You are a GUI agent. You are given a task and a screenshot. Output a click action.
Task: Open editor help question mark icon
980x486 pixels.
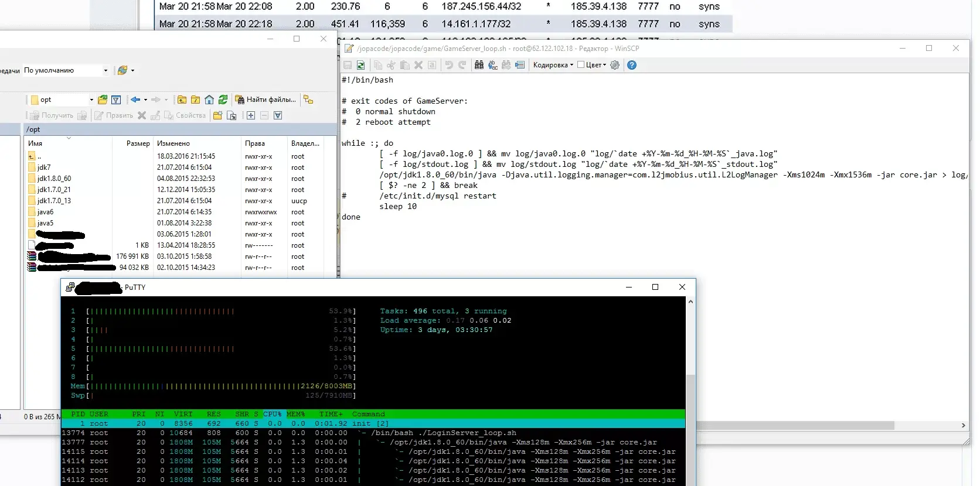(x=632, y=65)
